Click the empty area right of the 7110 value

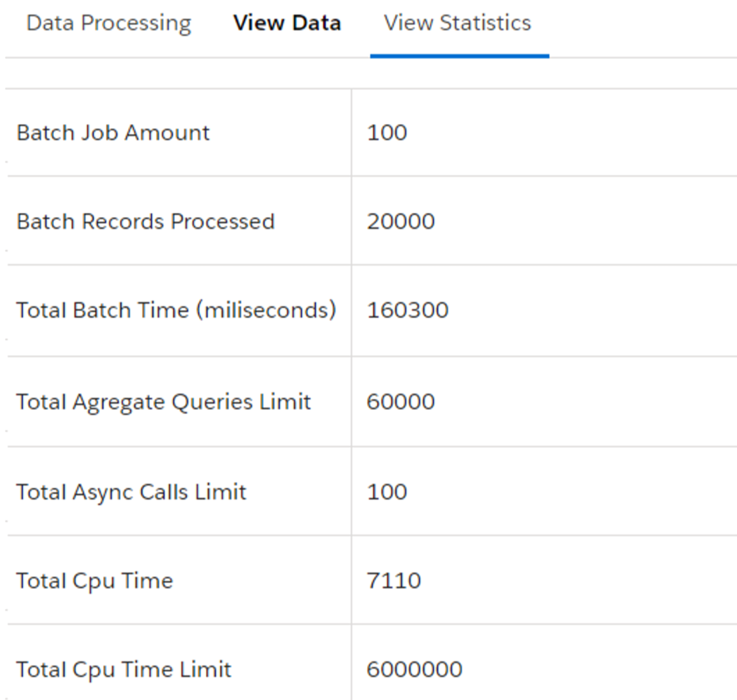click(x=588, y=581)
